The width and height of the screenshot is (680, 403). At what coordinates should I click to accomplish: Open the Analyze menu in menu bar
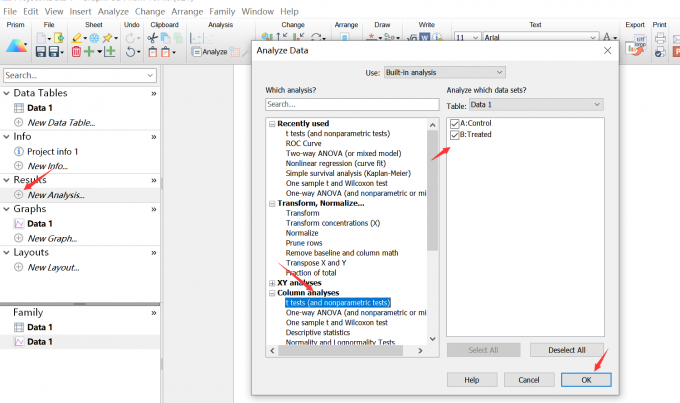pos(111,11)
